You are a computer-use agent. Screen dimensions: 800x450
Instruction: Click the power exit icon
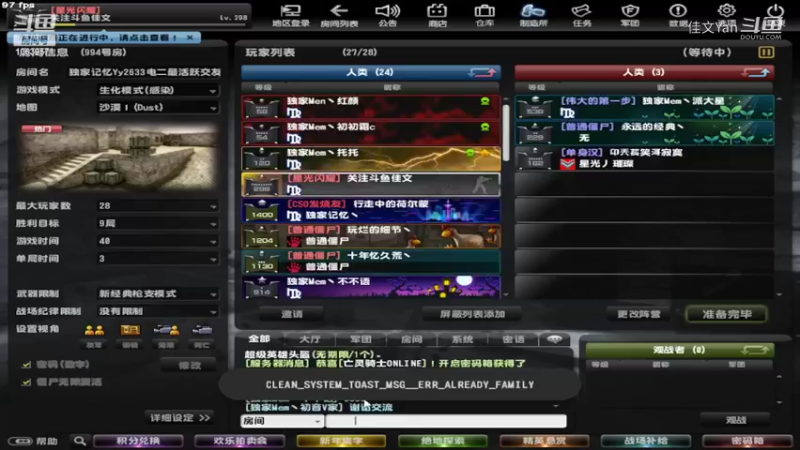(775, 11)
